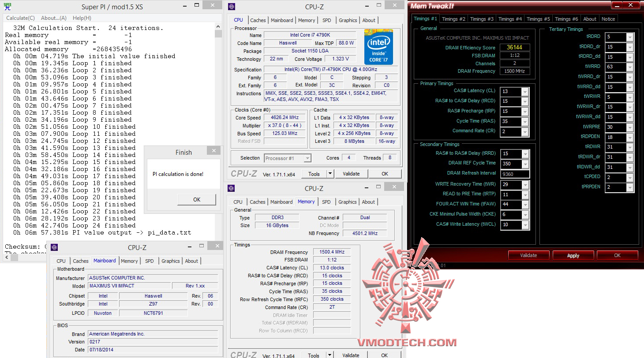Click the Super PI app icon in title bar
The image size is (644, 358).
(x=8, y=7)
